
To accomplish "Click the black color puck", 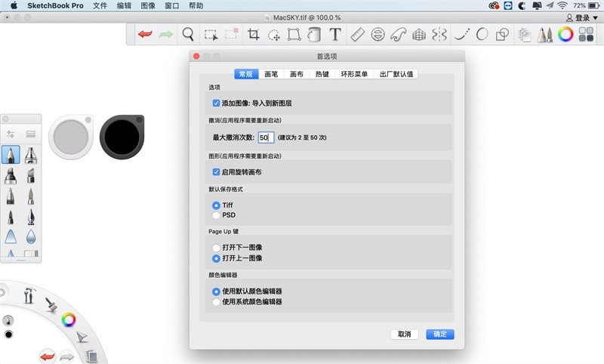I will coord(122,137).
